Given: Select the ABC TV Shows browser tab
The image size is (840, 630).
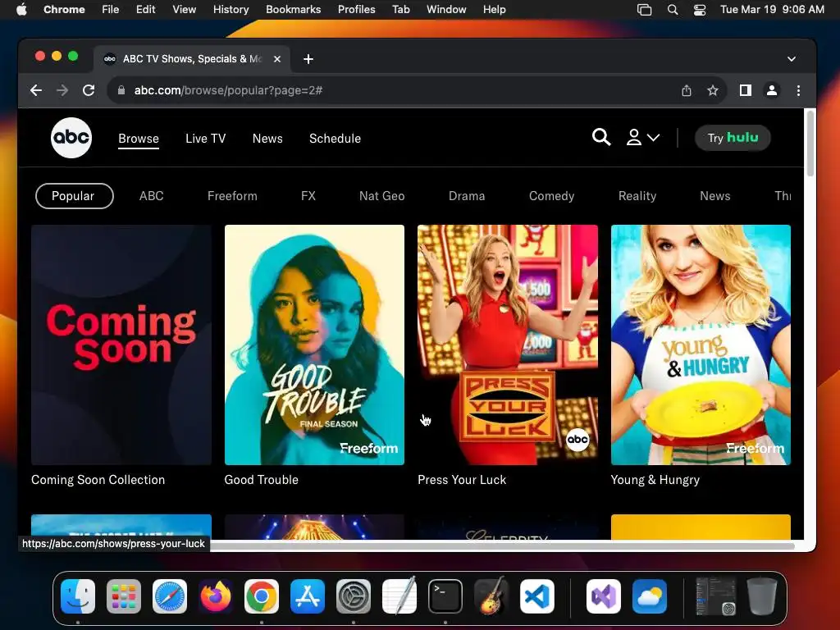Looking at the screenshot, I should click(x=192, y=59).
